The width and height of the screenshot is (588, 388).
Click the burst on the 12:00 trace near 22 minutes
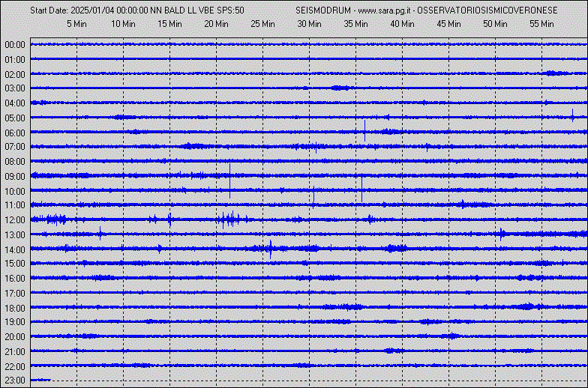[x=231, y=220]
